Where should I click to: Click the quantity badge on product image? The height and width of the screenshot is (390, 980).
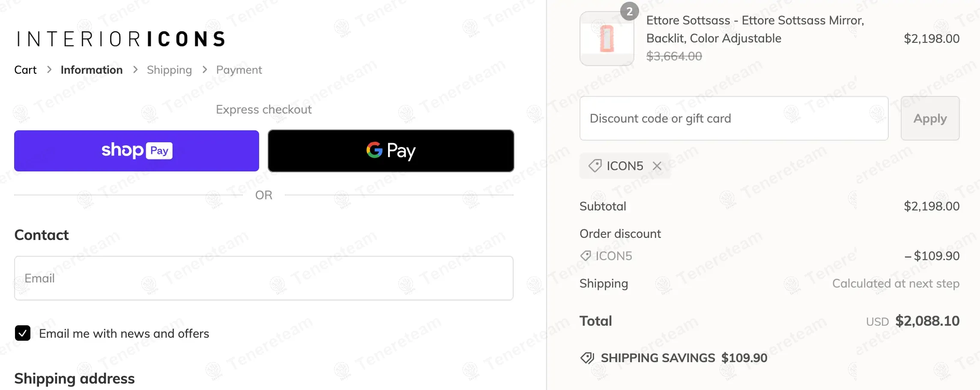click(629, 12)
